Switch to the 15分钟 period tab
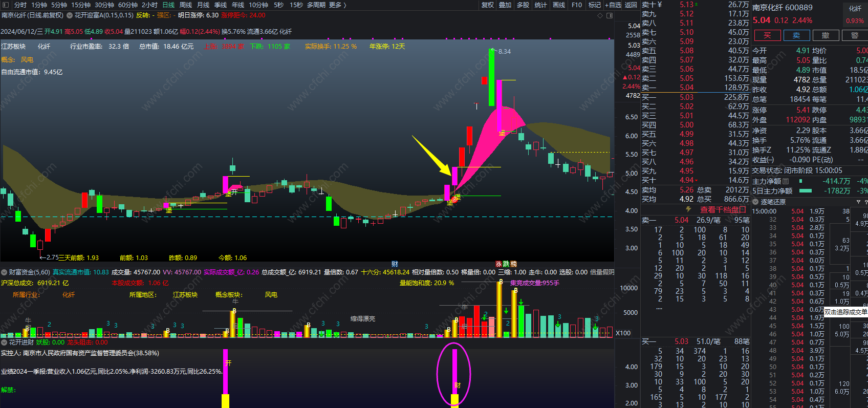Screen dimensions: 868x408 [x=81, y=5]
